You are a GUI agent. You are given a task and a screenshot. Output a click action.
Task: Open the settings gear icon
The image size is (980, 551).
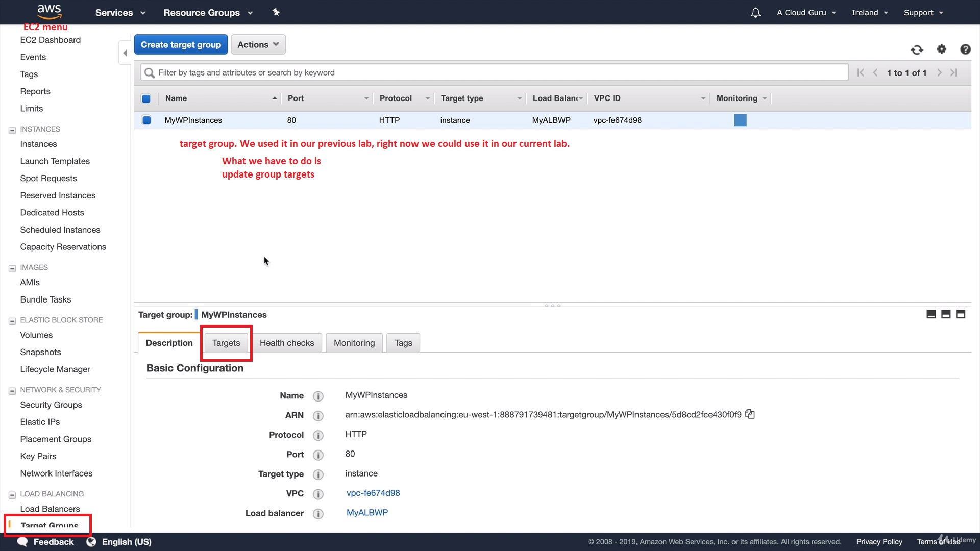coord(942,49)
